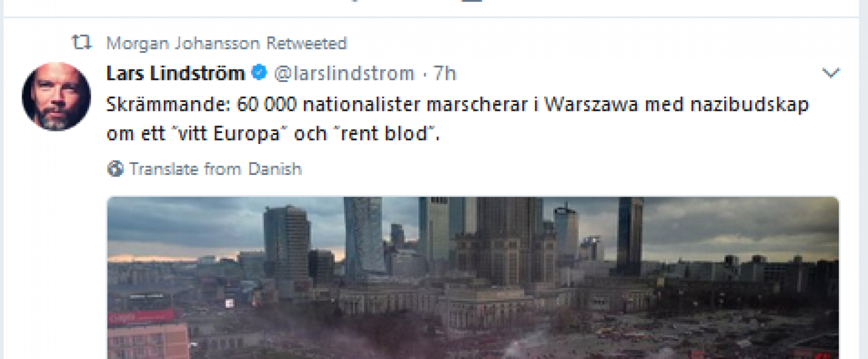Click Lars Lindström's profile avatar photo
The width and height of the screenshot is (868, 359).
pos(56,96)
